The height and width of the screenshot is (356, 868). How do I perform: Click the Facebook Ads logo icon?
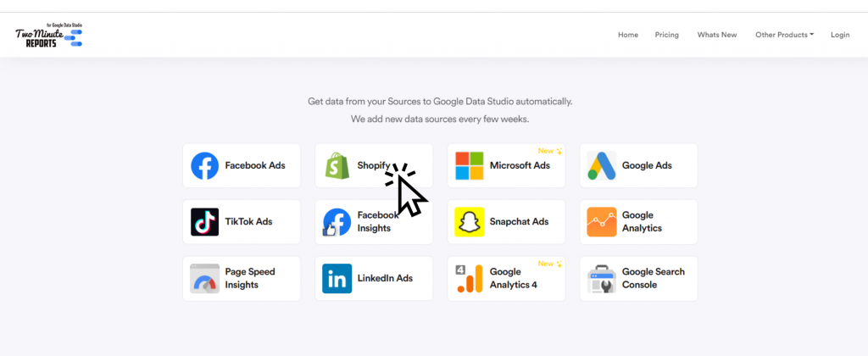[x=205, y=165]
